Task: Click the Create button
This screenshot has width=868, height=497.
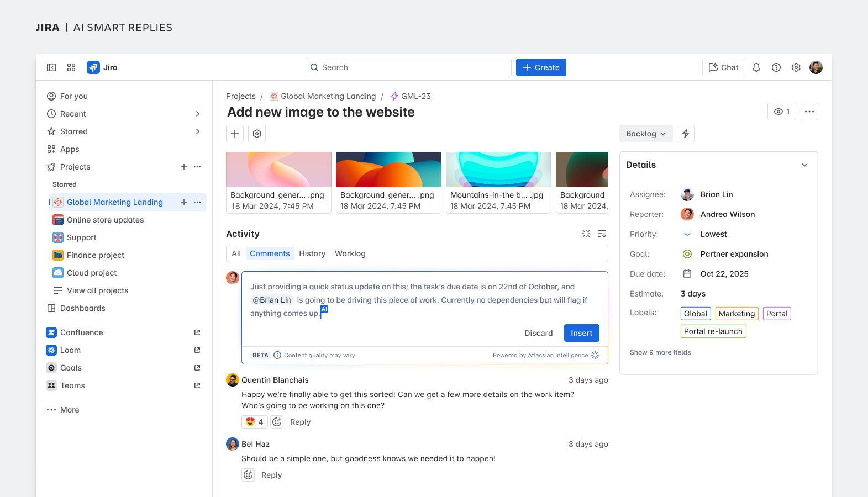Action: 541,67
